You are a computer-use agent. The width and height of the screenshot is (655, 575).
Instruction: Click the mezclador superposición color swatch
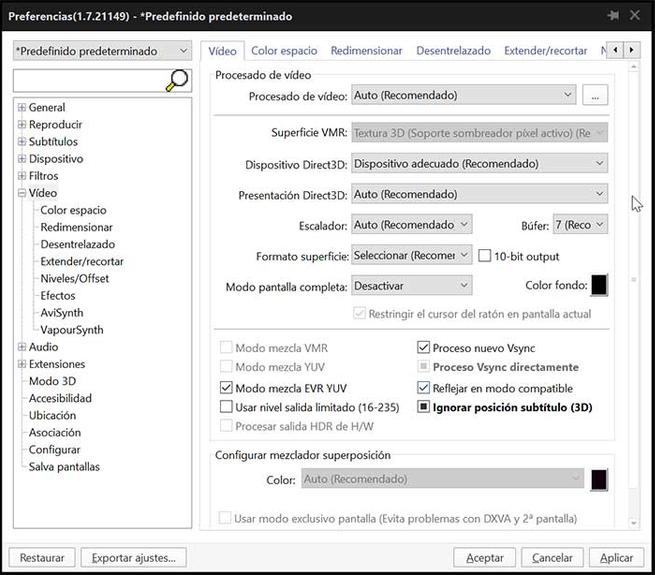point(599,480)
